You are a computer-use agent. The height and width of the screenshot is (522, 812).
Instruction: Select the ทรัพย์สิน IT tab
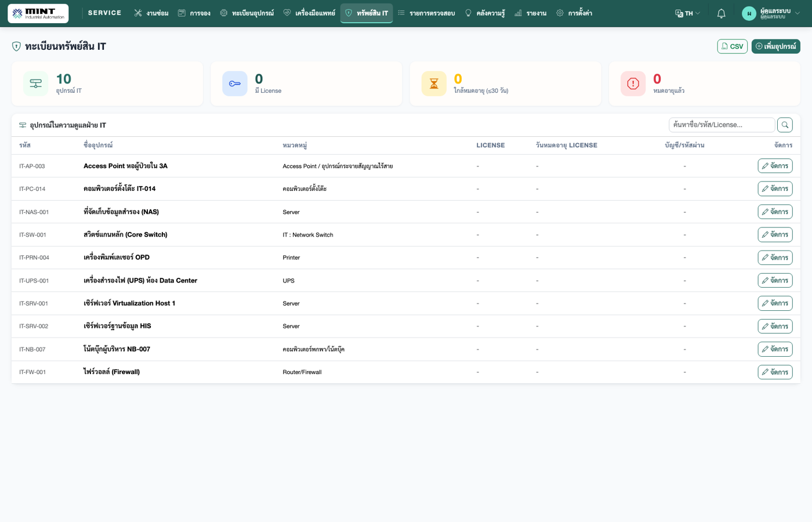pos(367,13)
